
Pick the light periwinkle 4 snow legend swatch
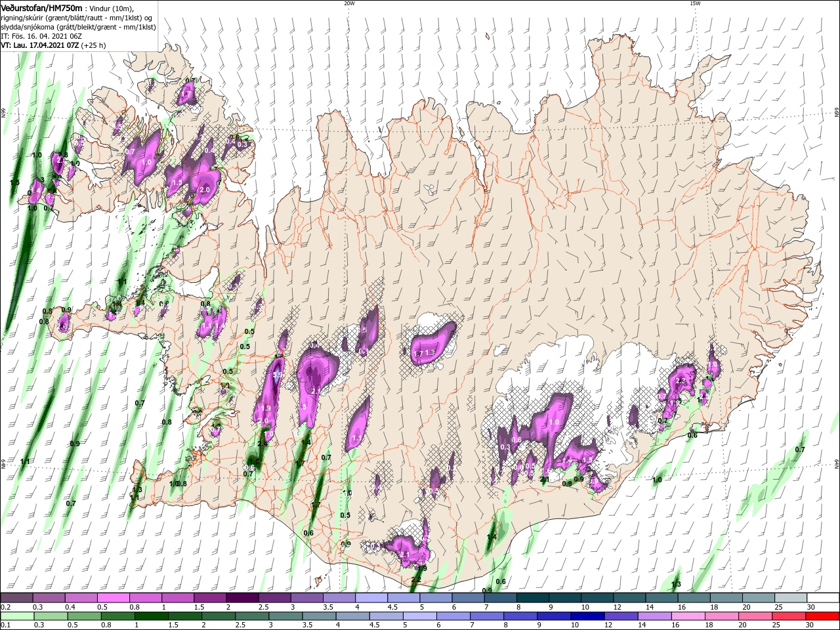click(371, 598)
